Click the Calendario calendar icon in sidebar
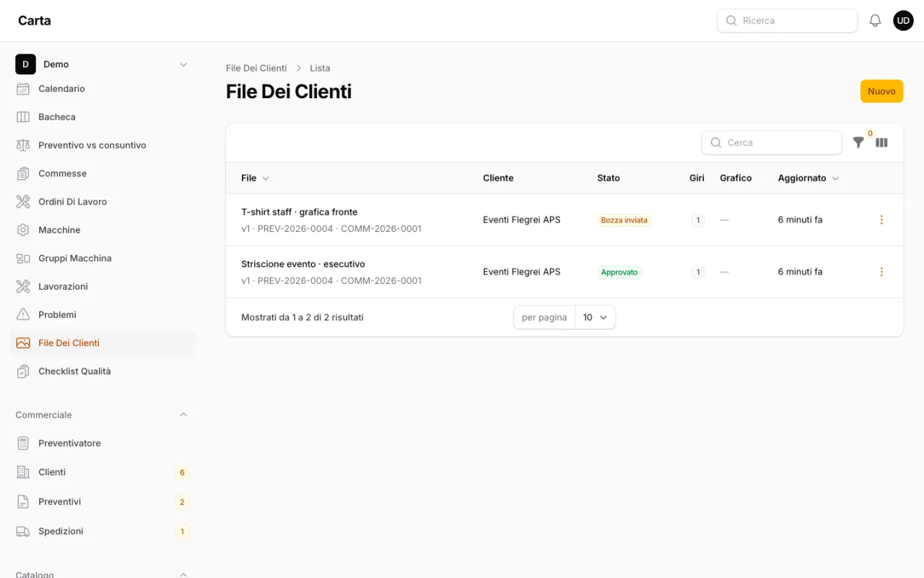 coord(23,89)
